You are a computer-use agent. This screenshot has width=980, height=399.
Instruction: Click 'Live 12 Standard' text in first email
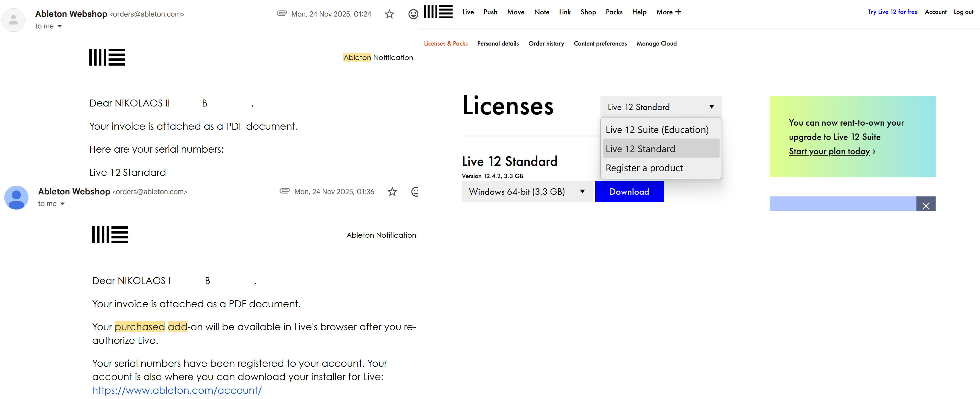point(127,173)
